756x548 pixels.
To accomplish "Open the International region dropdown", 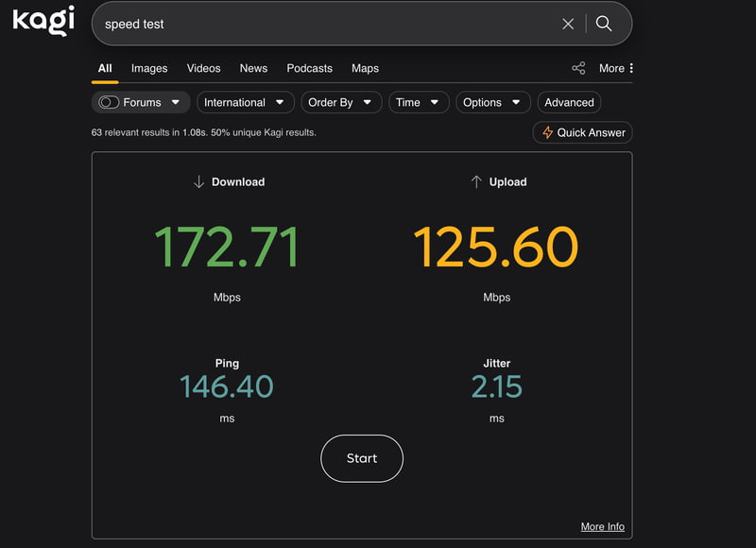I will click(245, 102).
